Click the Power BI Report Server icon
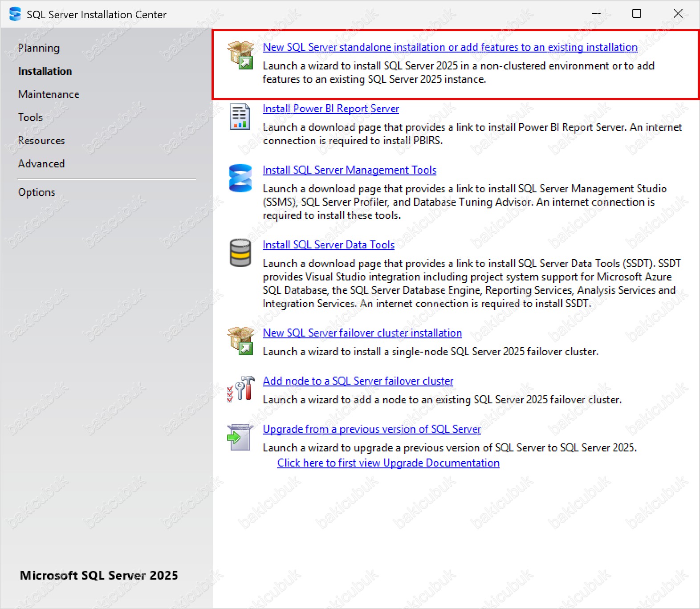The height and width of the screenshot is (609, 700). [240, 117]
